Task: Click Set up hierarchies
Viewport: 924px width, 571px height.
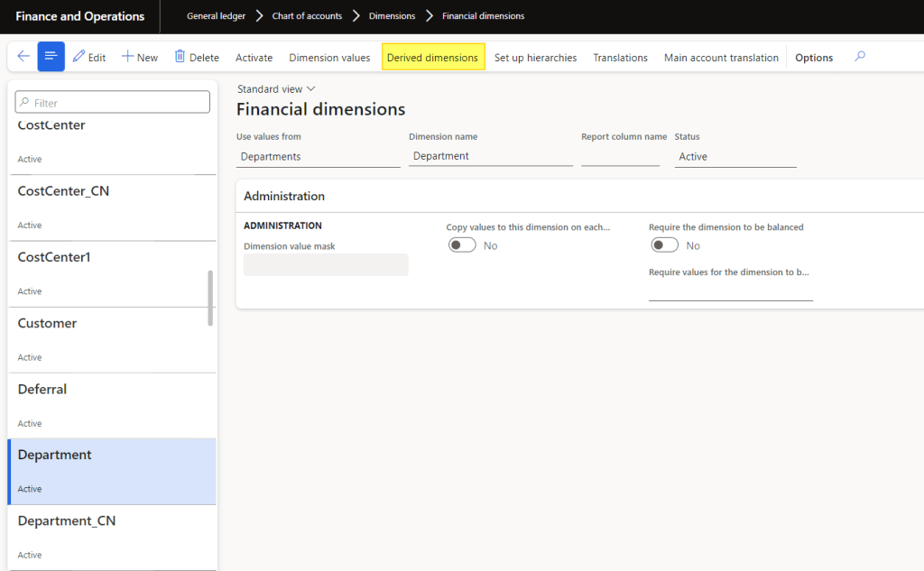Action: pos(535,58)
